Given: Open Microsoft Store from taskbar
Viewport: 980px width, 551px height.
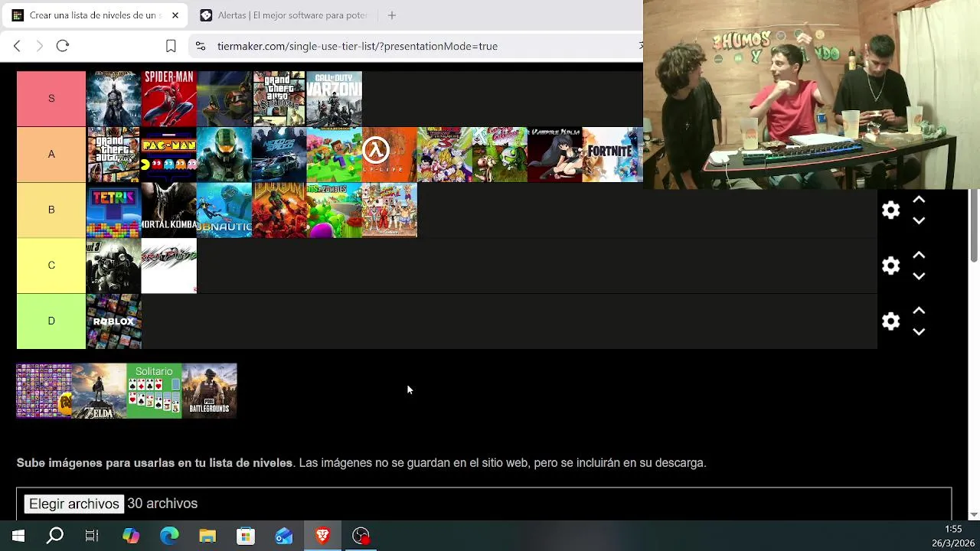Looking at the screenshot, I should 246,536.
